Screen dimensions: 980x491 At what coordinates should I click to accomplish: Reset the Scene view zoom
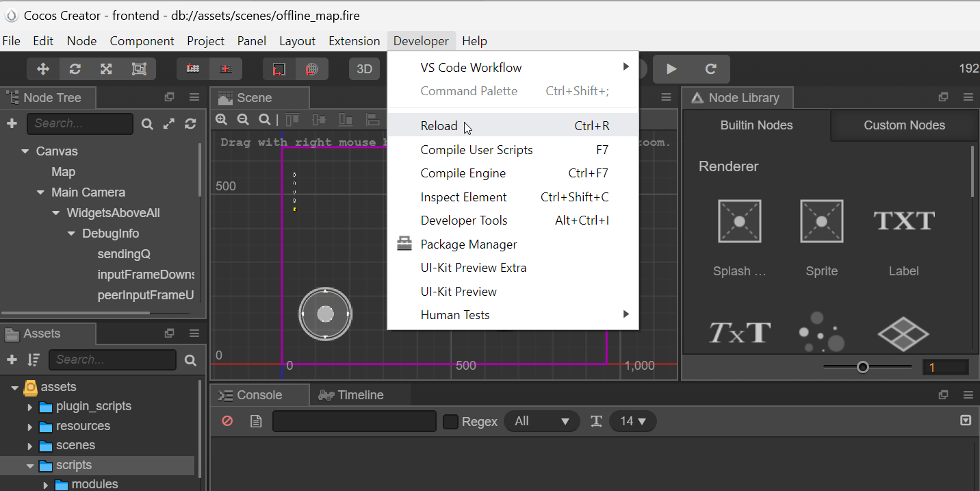pos(265,119)
